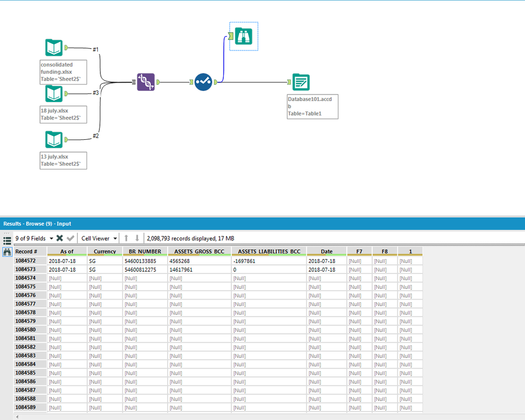The image size is (525, 420).
Task: Click the As of column header
Action: pyautogui.click(x=67, y=252)
